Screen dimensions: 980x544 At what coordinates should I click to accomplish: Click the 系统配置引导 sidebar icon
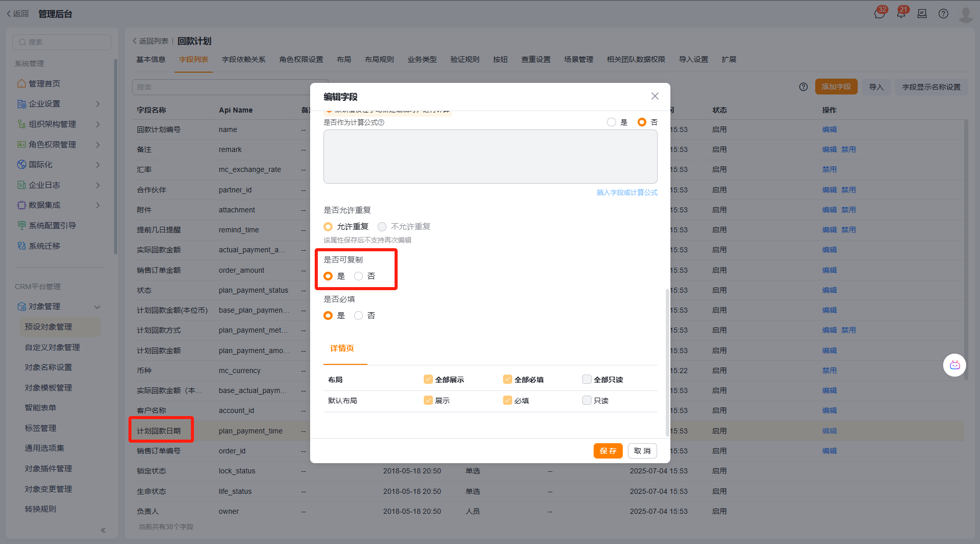coord(21,225)
